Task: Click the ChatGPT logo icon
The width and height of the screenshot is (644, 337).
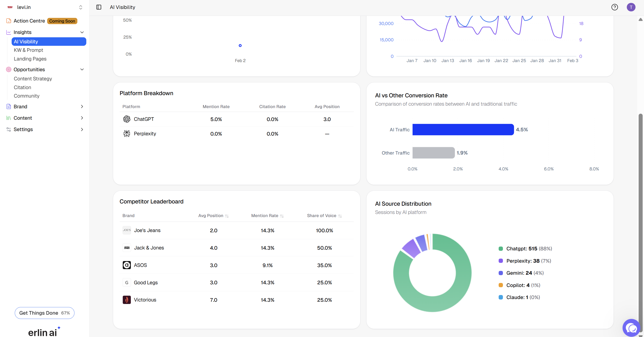Action: tap(127, 119)
